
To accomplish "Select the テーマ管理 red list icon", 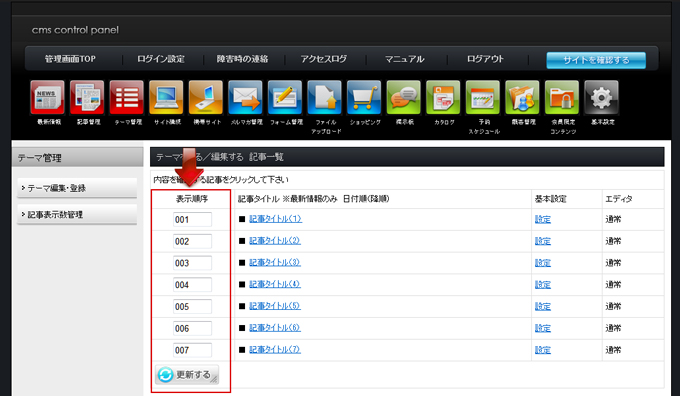I will pos(127,97).
